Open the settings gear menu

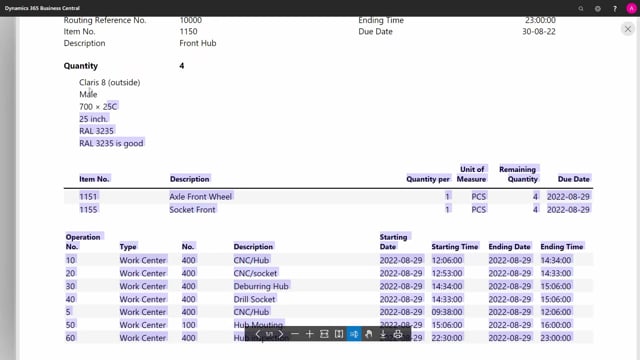[598, 8]
